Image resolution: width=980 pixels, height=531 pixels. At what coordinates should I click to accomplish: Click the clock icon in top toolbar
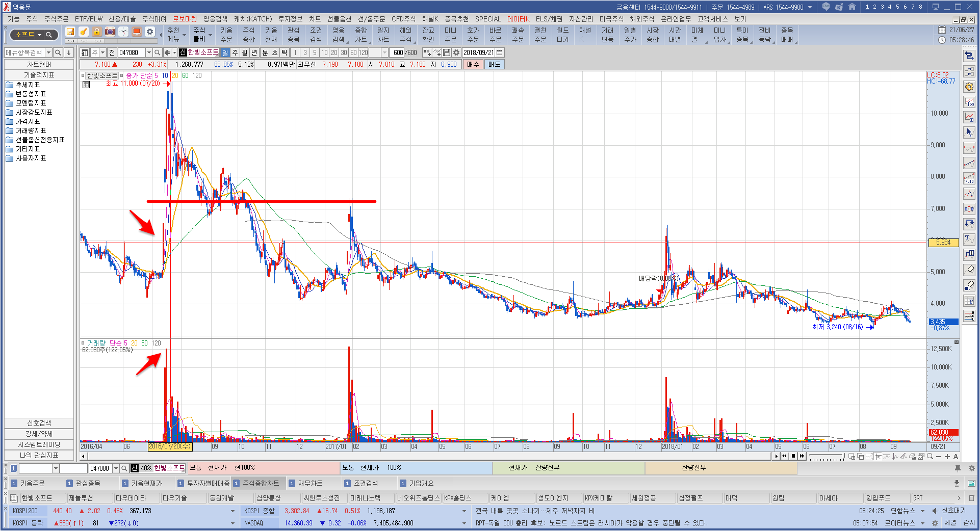tap(123, 32)
